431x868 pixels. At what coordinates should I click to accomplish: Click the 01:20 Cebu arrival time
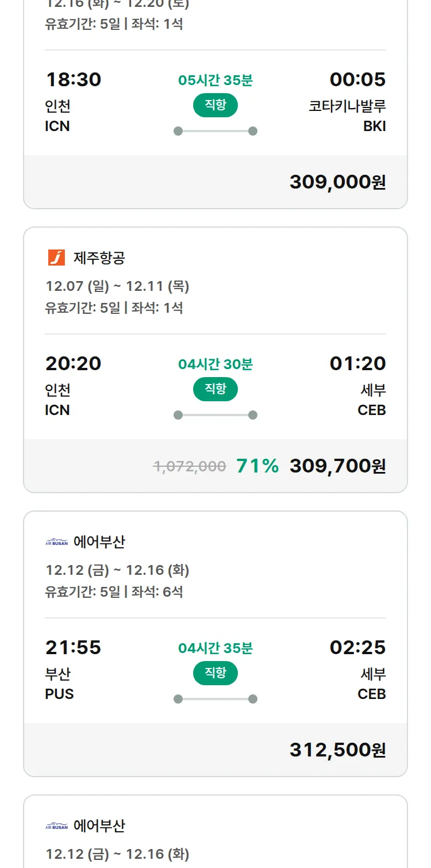coord(357,364)
